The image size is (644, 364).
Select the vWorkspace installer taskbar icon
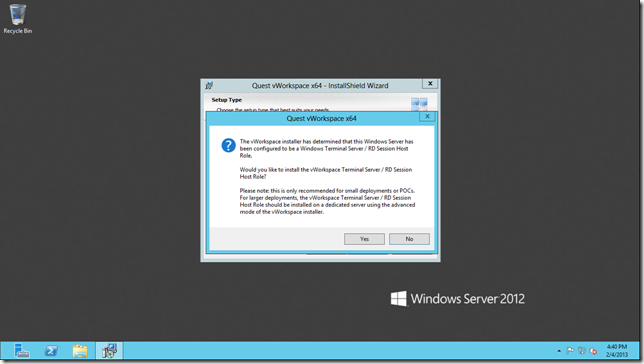(109, 351)
